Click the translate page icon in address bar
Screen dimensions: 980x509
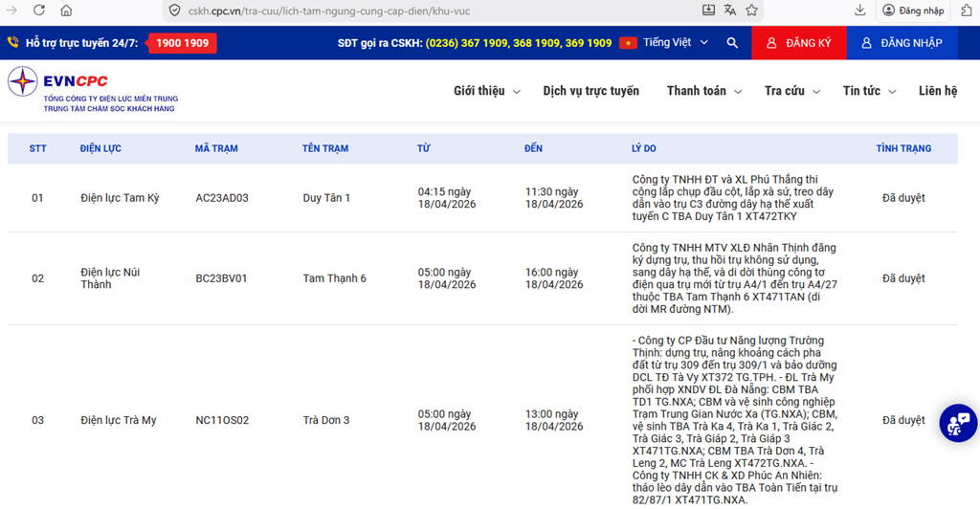tap(730, 11)
